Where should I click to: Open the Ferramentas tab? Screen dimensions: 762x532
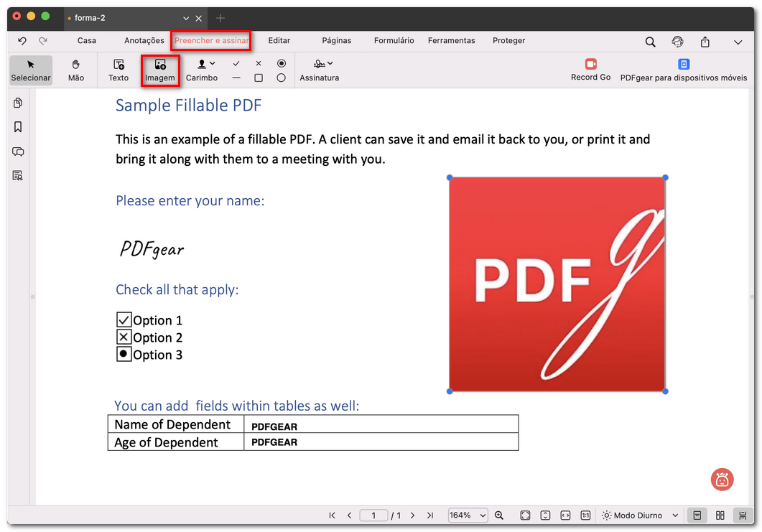point(451,41)
